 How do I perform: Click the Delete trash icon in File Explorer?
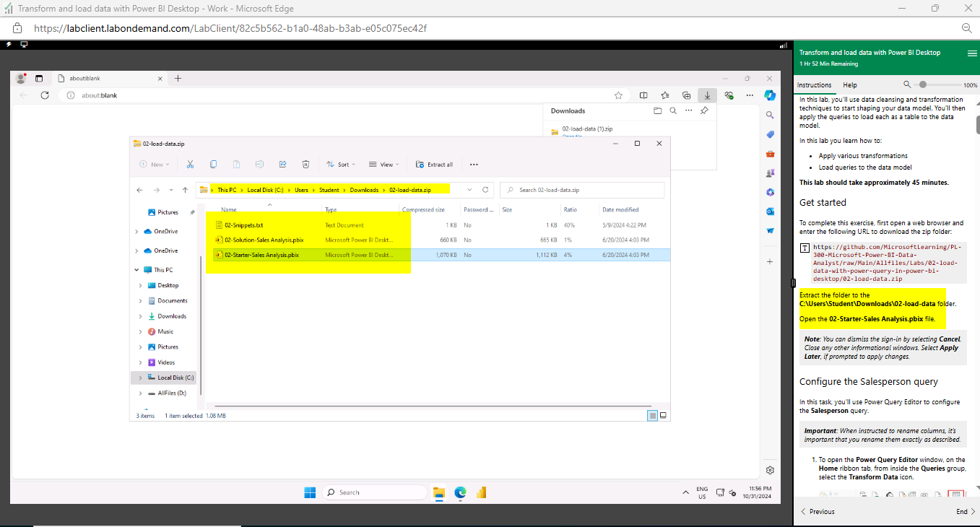[x=305, y=165]
